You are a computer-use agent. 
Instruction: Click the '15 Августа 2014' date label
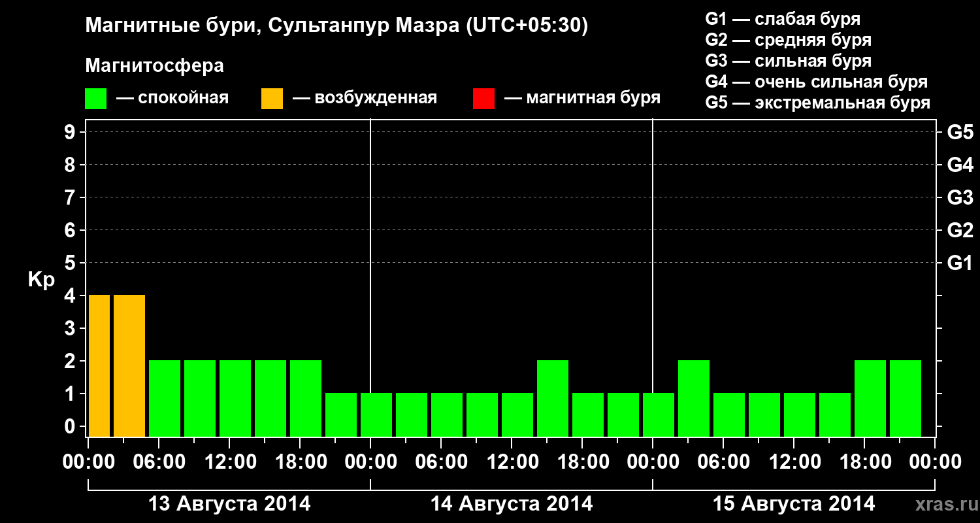[794, 504]
